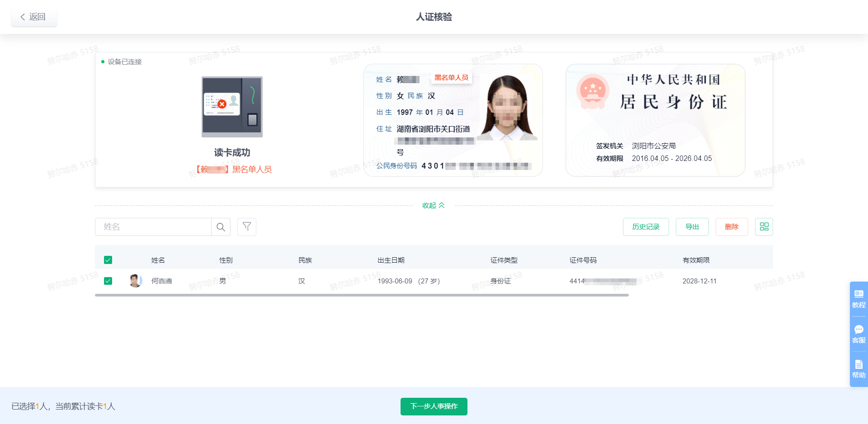Click the avatar thumbnail in 何 row

(136, 281)
